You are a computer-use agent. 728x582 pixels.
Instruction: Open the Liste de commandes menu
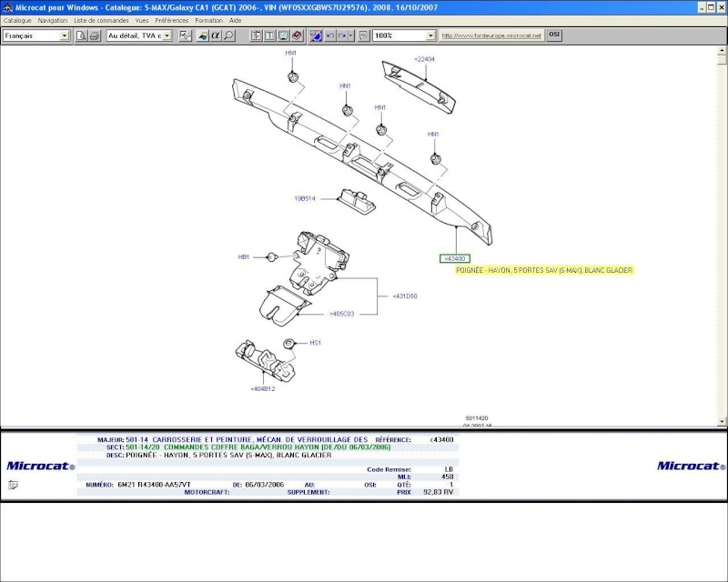[x=101, y=20]
